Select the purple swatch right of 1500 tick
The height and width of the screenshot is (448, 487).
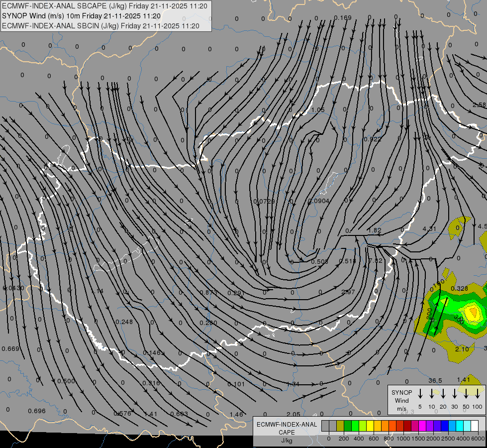pos(429,426)
